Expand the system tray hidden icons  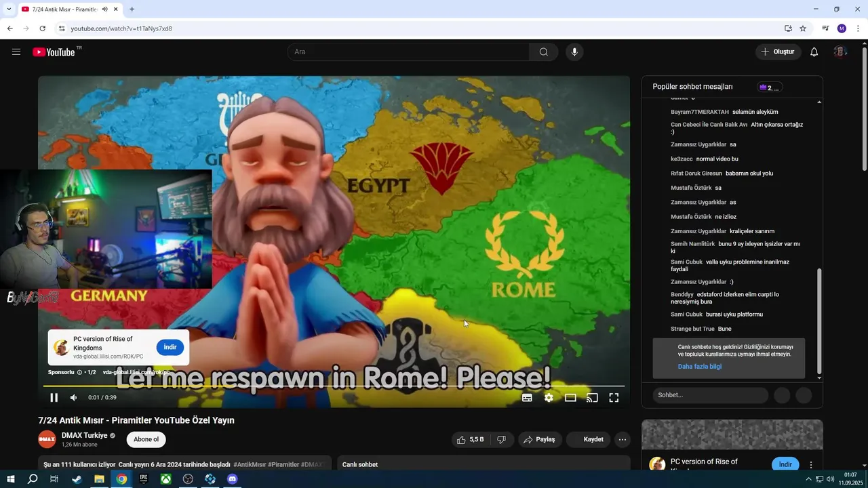tap(808, 479)
